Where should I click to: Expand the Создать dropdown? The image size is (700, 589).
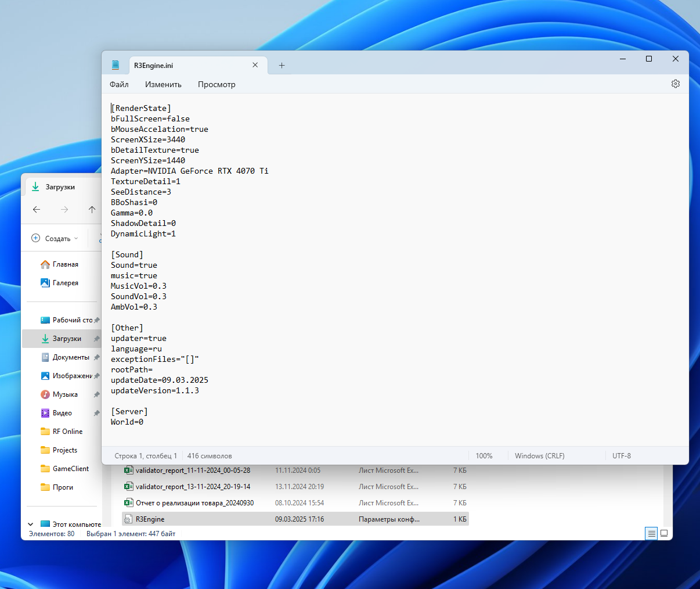point(55,238)
